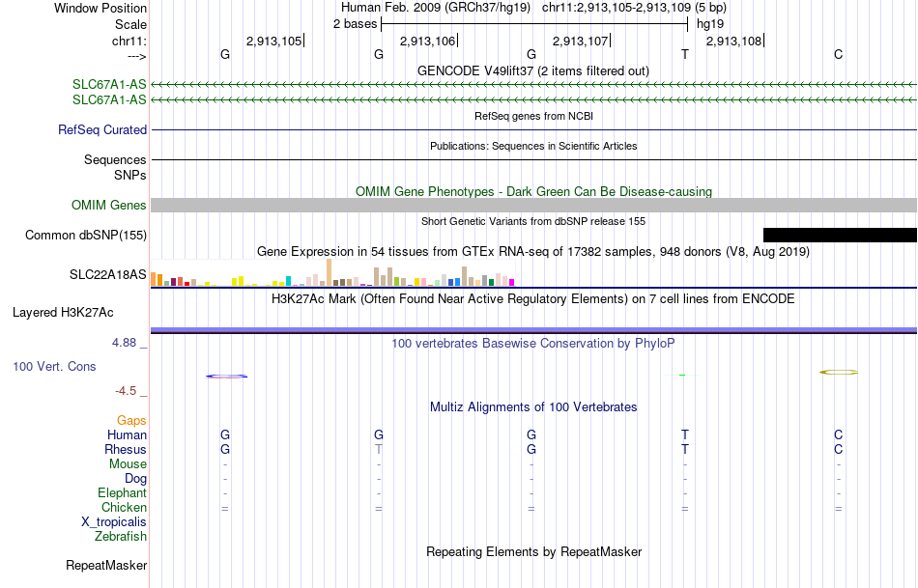Select the X_tropicalis alignment row label
Viewport: 918px width, 588px height.
click(x=114, y=522)
